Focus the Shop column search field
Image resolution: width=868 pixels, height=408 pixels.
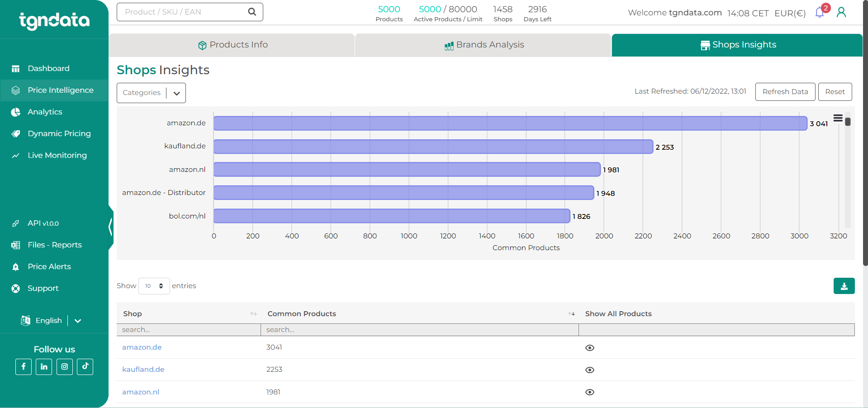189,330
